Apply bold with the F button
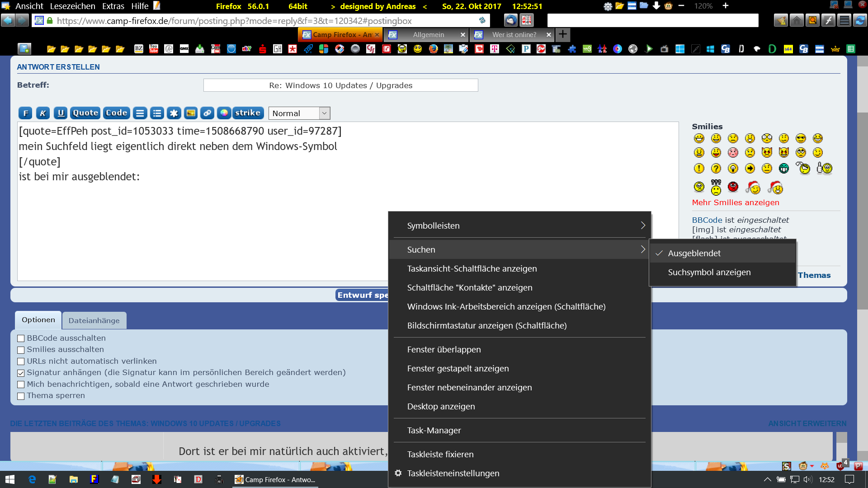The image size is (868, 488). pos(25,113)
